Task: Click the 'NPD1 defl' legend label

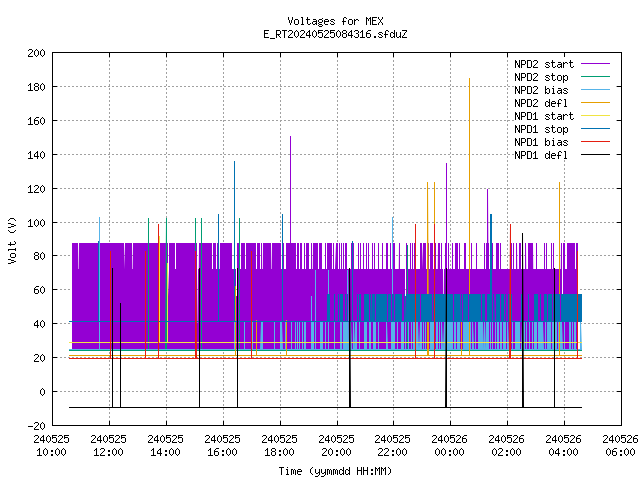Action: (541, 156)
